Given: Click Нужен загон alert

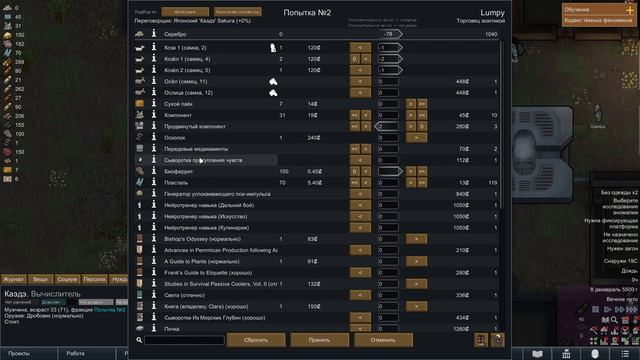Looking at the screenshot, I should 622,248.
